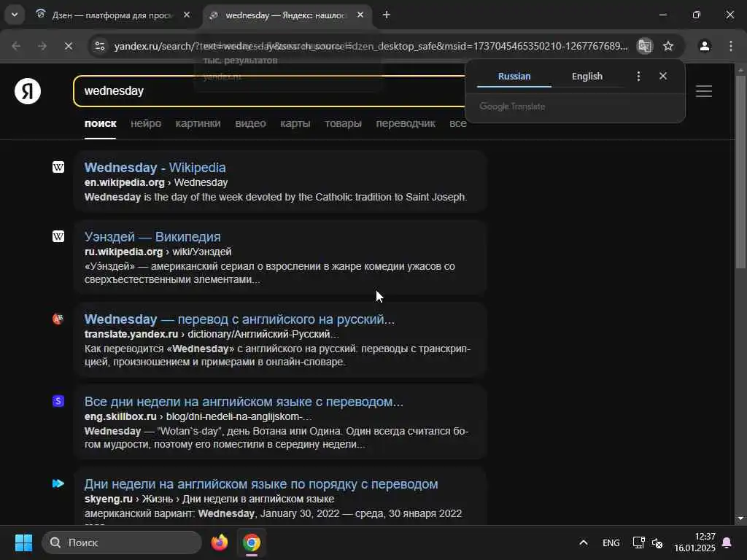Switch to the карты search tab
747x560 pixels.
[295, 123]
